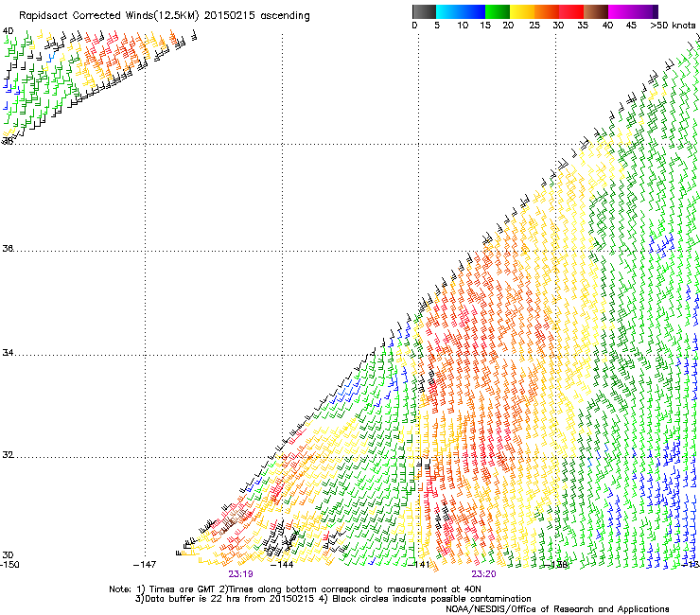Click the latitude label '40'
700x615 pixels.
tap(8, 31)
